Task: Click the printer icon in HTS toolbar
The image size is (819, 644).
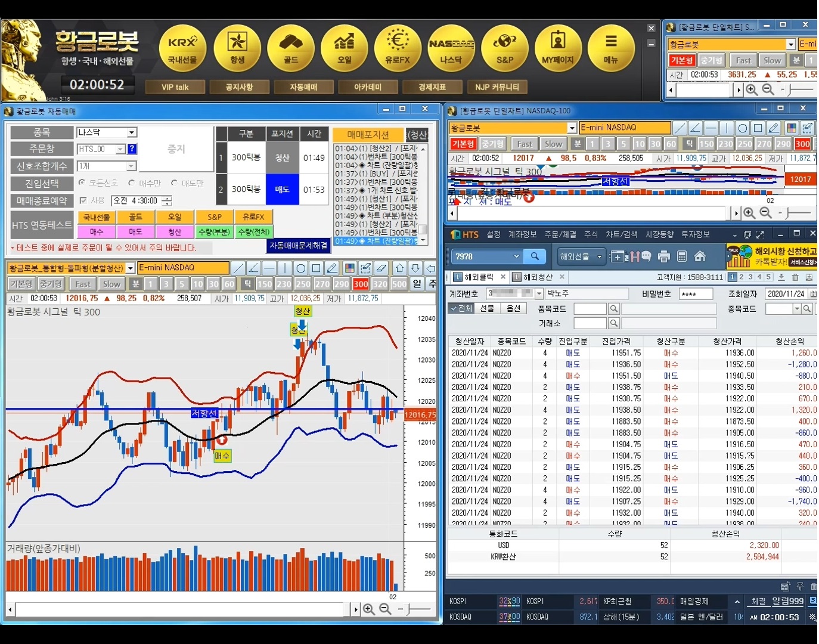Action: pyautogui.click(x=664, y=256)
